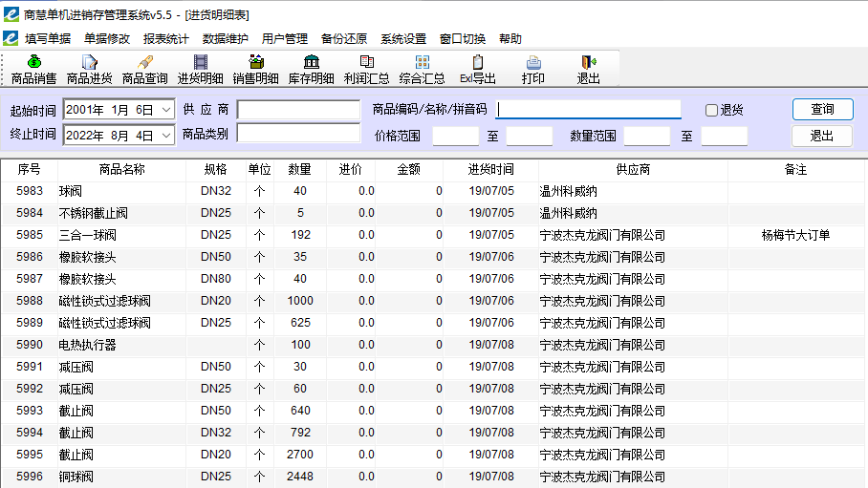Click the 商品名称 column header
The height and width of the screenshot is (488, 868).
(121, 169)
